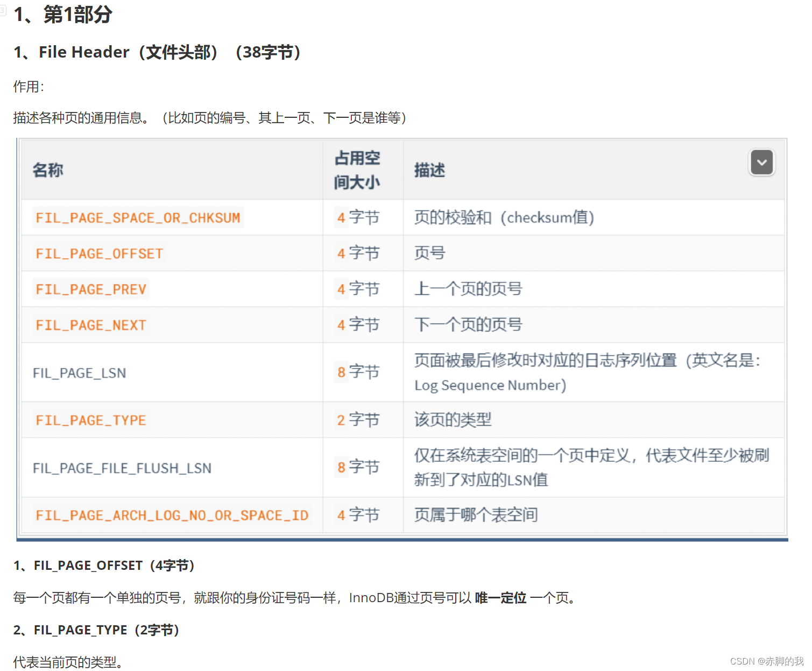The width and height of the screenshot is (812, 671).
Task: Select the FIL_PAGE_ARCH_LOG_NO_OR_SPACE_ID code label
Action: 172,515
